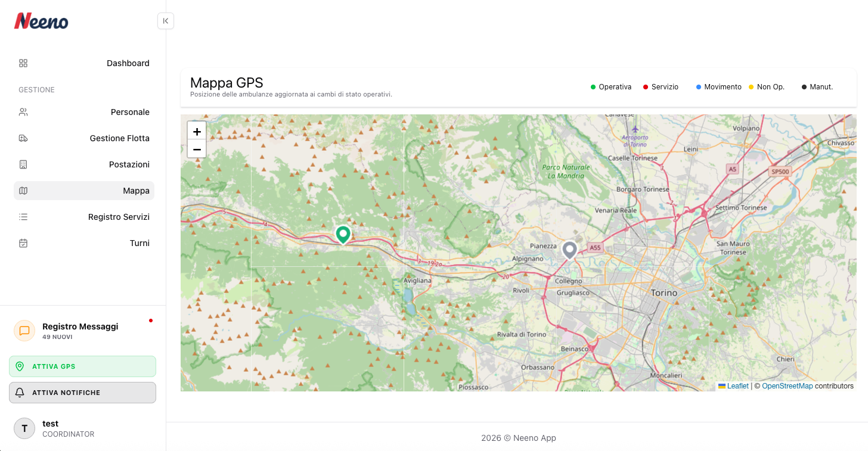Open the Dashboard menu item
This screenshot has height=451, width=868.
[x=84, y=63]
